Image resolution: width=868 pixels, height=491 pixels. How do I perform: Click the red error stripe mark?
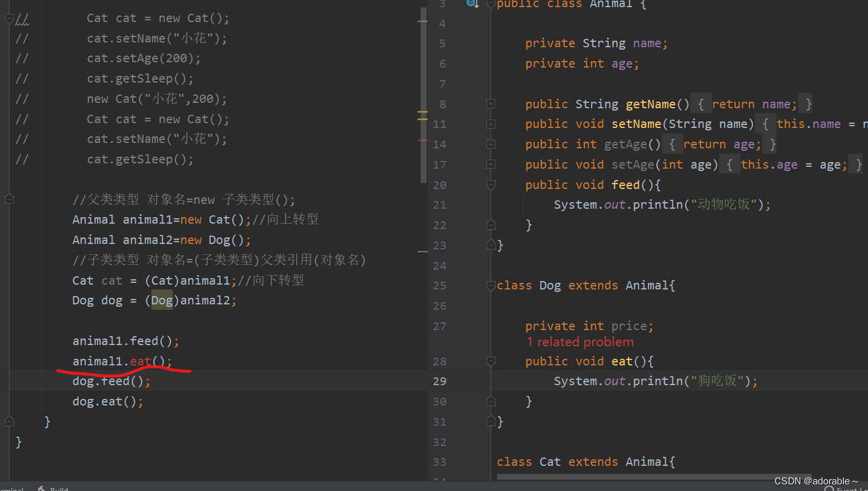tap(423, 140)
